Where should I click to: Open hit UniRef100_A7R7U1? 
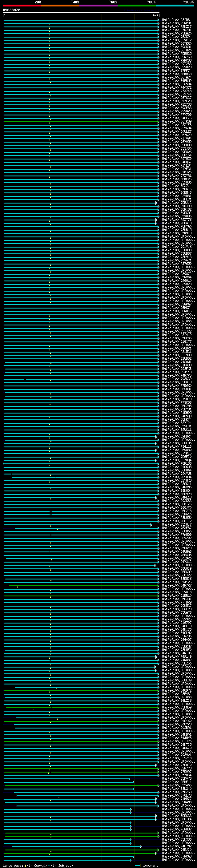coord(177,30)
